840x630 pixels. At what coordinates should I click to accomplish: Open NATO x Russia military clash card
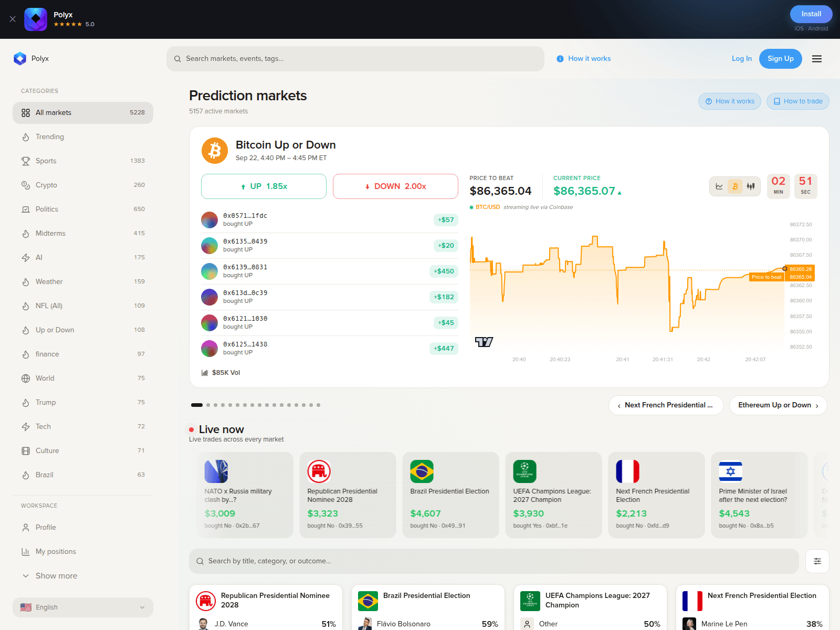[x=245, y=495]
